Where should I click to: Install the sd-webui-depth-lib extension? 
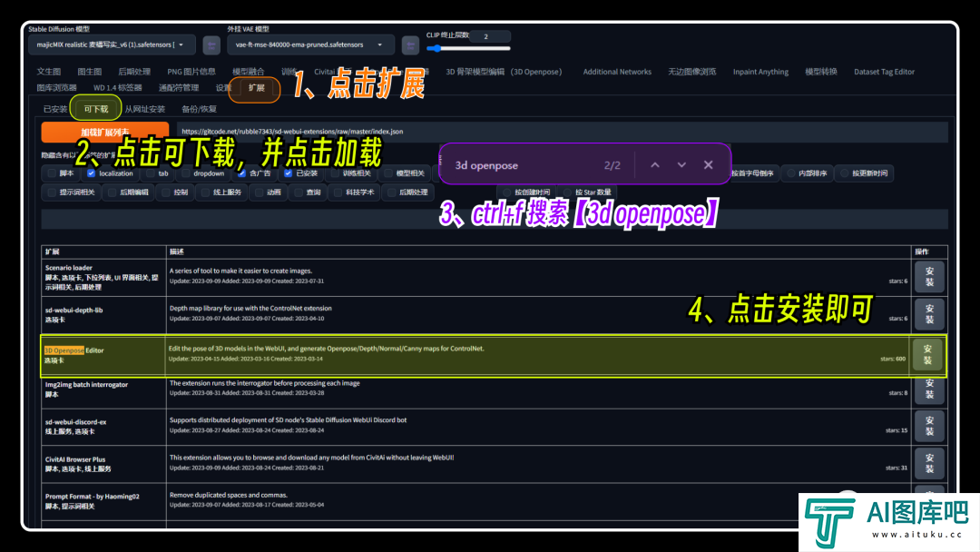929,314
